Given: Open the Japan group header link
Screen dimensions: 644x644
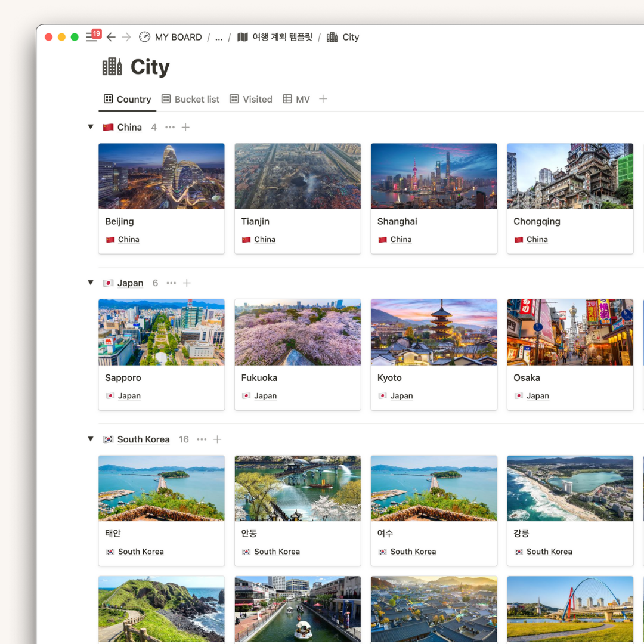Looking at the screenshot, I should click(130, 283).
